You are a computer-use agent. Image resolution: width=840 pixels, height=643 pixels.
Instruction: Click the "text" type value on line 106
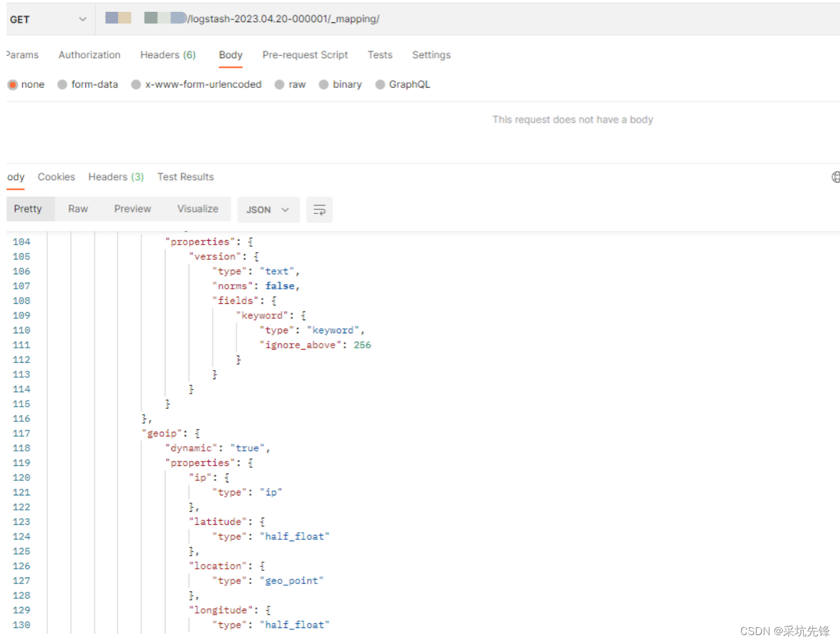pos(277,272)
